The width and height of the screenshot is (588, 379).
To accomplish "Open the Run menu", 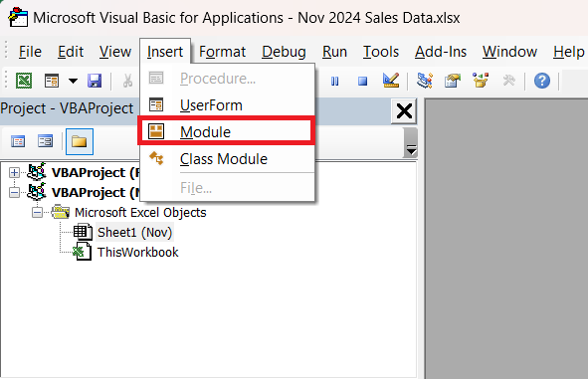I will click(x=334, y=52).
